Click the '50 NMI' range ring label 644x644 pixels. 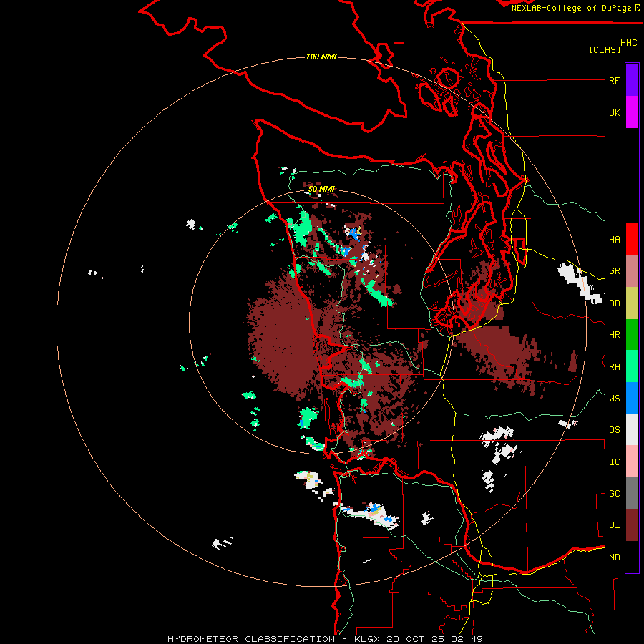(x=321, y=189)
